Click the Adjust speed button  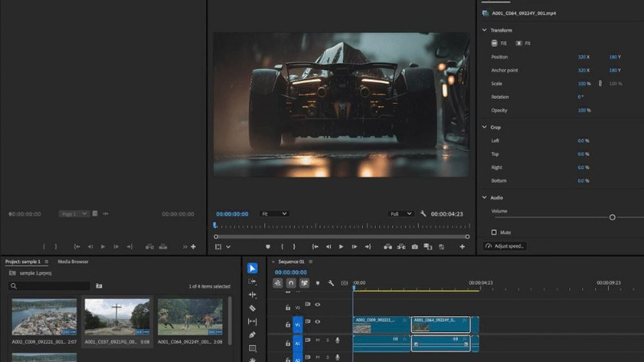(505, 246)
